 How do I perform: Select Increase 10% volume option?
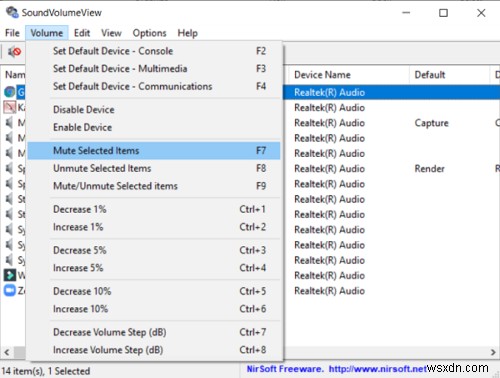[x=154, y=309]
